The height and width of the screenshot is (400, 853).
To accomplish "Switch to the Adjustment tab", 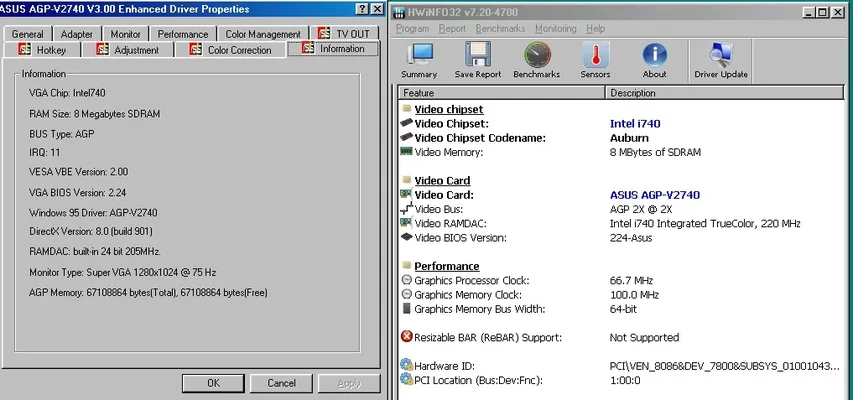I will pyautogui.click(x=128, y=50).
